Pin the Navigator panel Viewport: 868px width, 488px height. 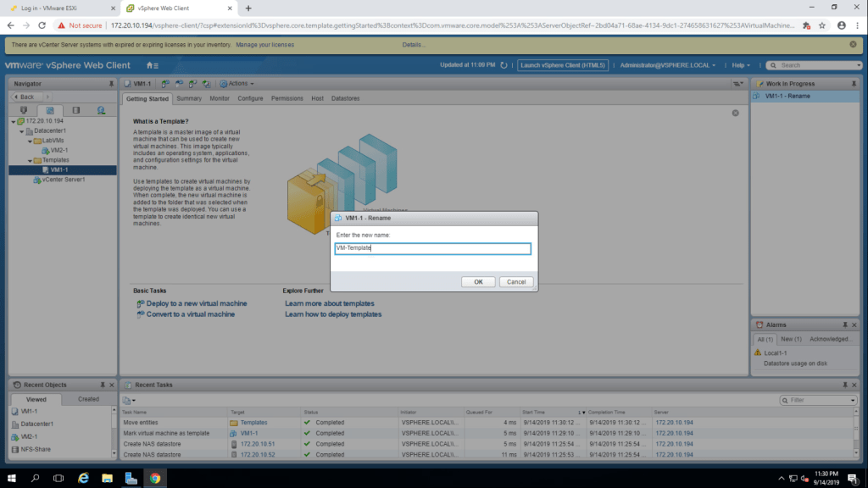pyautogui.click(x=111, y=84)
